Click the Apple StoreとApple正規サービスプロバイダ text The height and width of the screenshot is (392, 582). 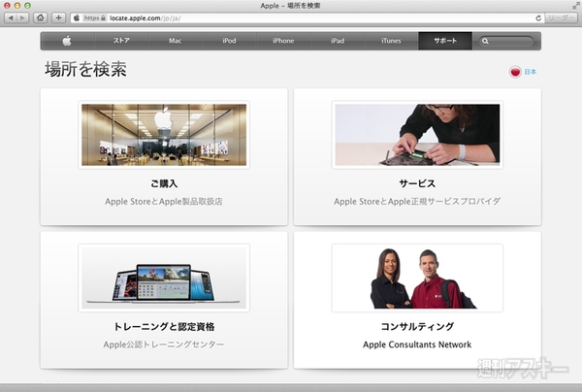coord(417,202)
